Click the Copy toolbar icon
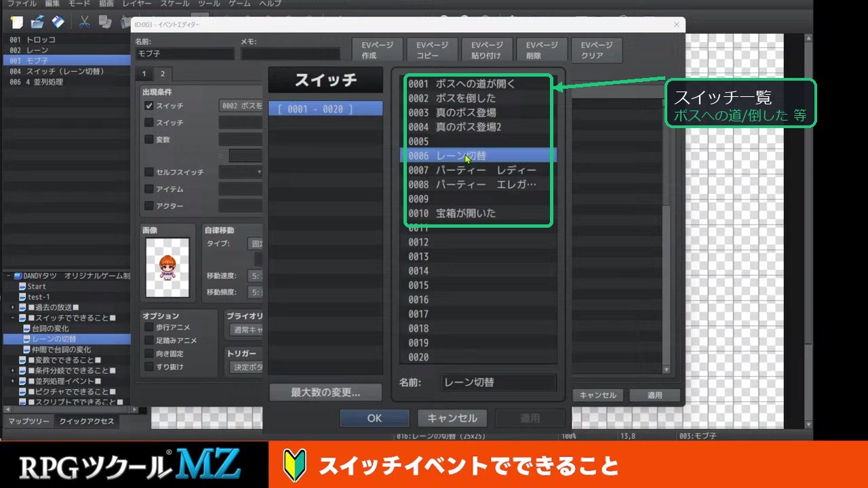 105,22
